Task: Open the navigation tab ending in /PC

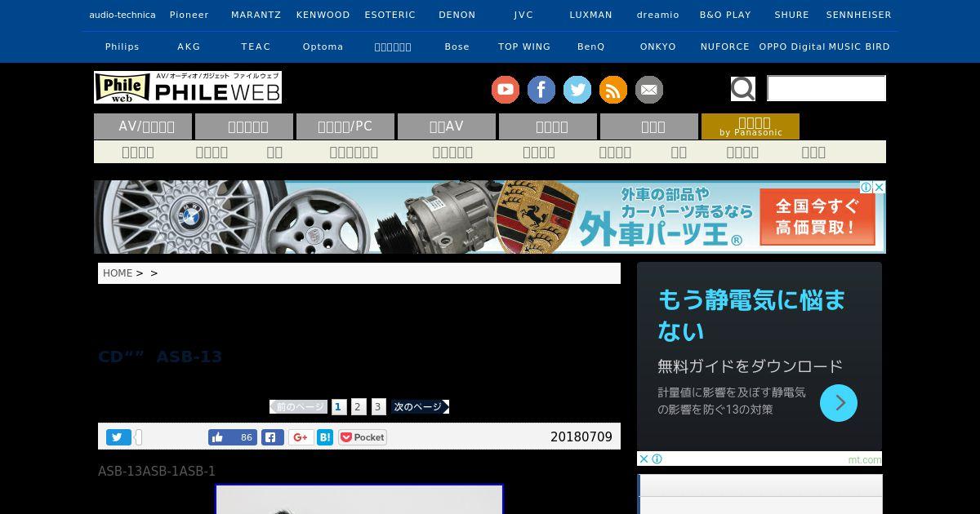Action: (345, 126)
